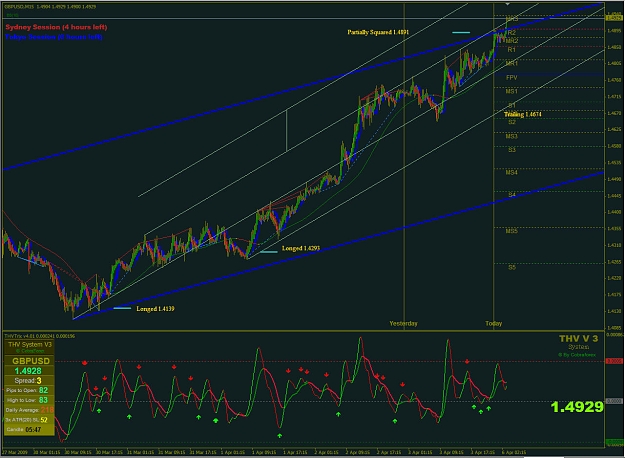Select the 'Tokyo Session (6 hours left)' label

[x=54, y=37]
